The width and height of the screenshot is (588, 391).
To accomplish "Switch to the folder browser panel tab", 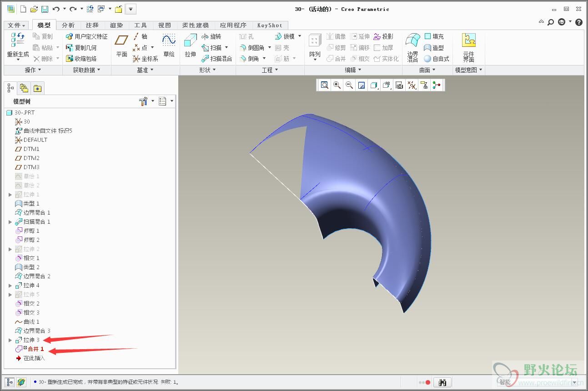I will point(24,88).
